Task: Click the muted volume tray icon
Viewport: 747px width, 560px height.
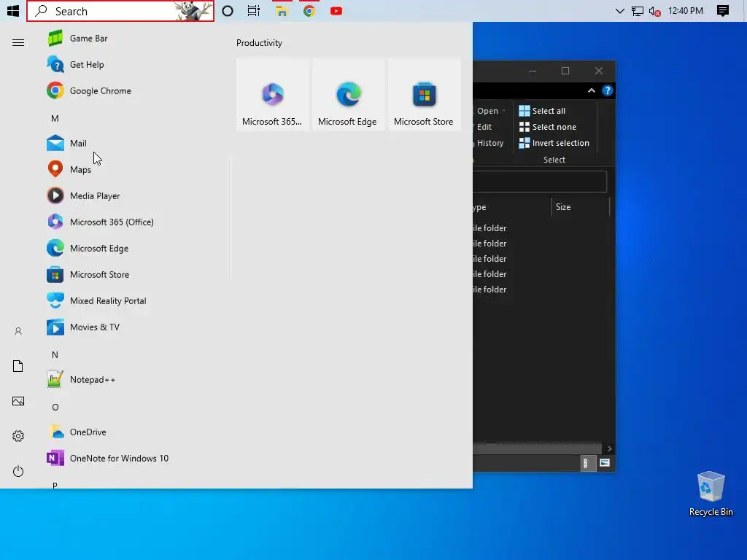Action: (x=654, y=11)
